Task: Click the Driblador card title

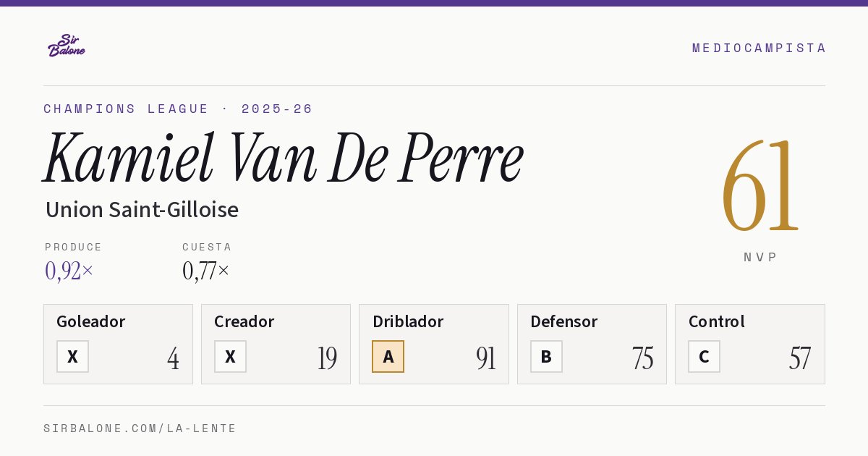Action: coord(408,321)
